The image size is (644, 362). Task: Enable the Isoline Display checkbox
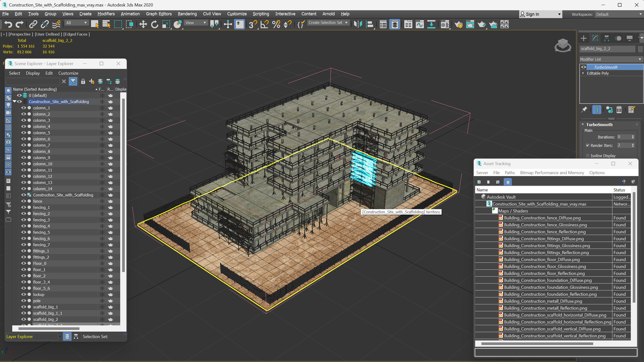tap(588, 156)
